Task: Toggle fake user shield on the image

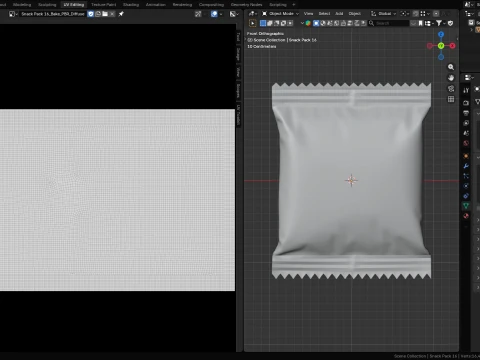Action: coord(91,14)
